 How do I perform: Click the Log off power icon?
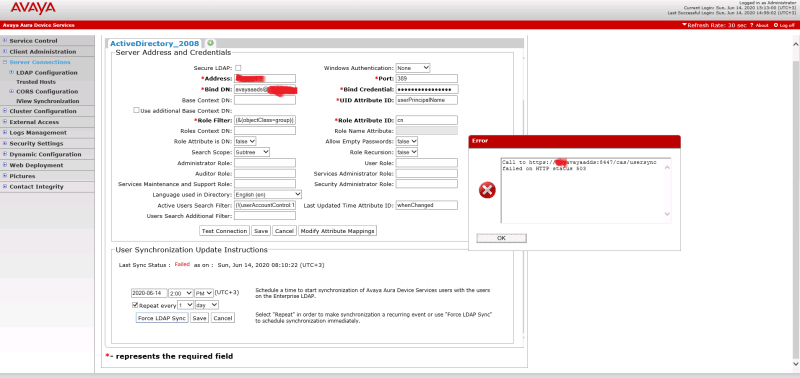point(776,25)
